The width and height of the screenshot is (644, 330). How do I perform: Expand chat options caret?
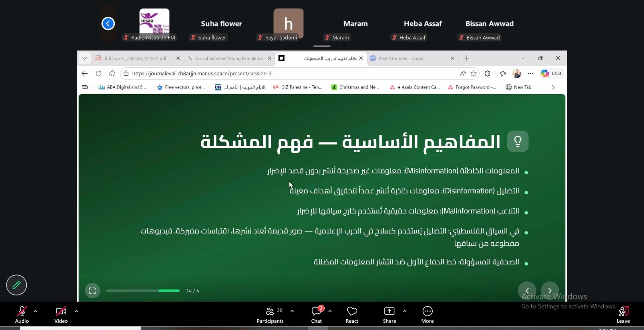pyautogui.click(x=330, y=311)
